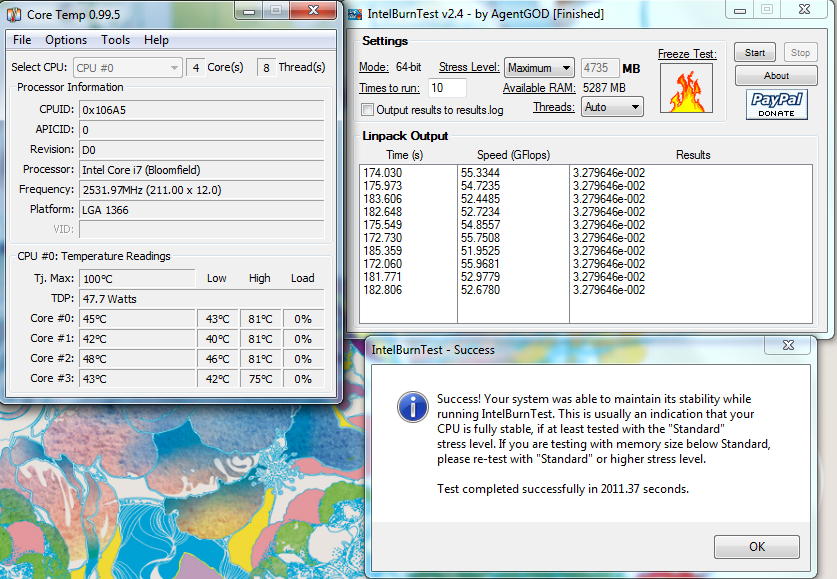Click the Speed (GFlops) column header
This screenshot has height=579, width=837.
point(513,155)
